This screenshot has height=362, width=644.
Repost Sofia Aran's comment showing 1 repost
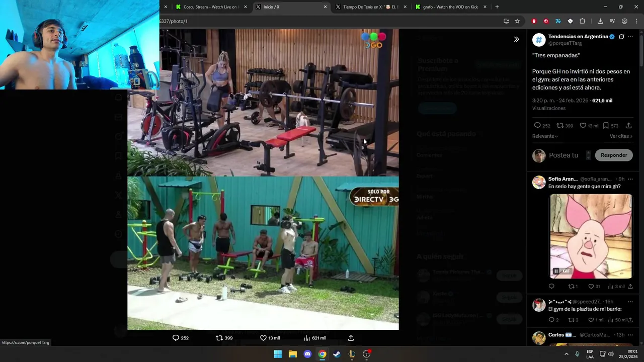[x=573, y=287]
